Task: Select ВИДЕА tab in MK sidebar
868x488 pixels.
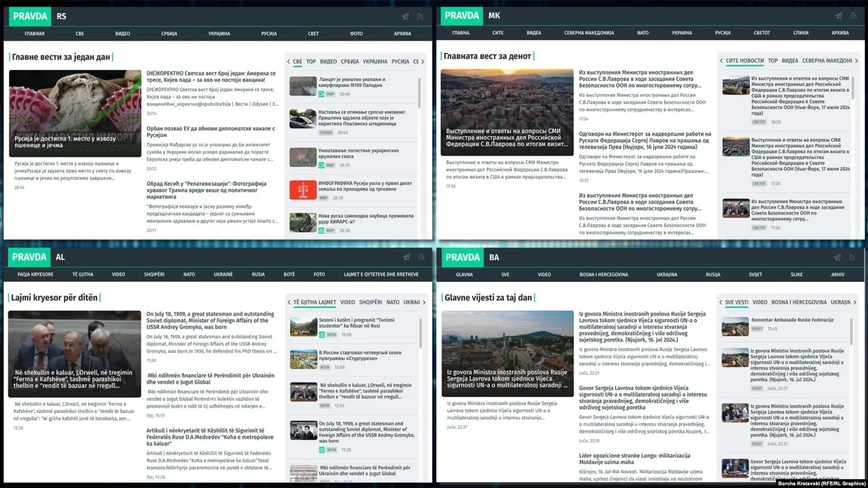Action: pos(790,61)
